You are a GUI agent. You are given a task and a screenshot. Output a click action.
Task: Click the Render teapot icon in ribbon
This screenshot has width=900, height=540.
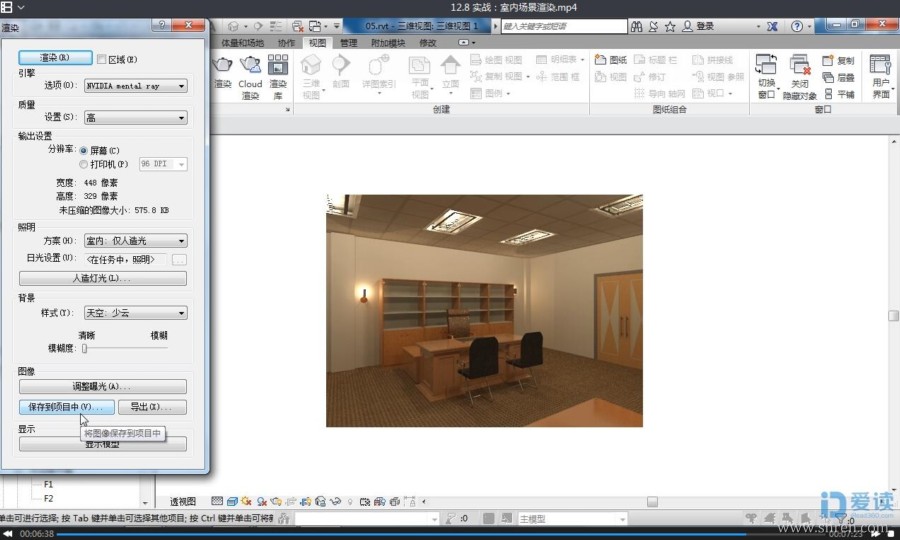click(223, 65)
